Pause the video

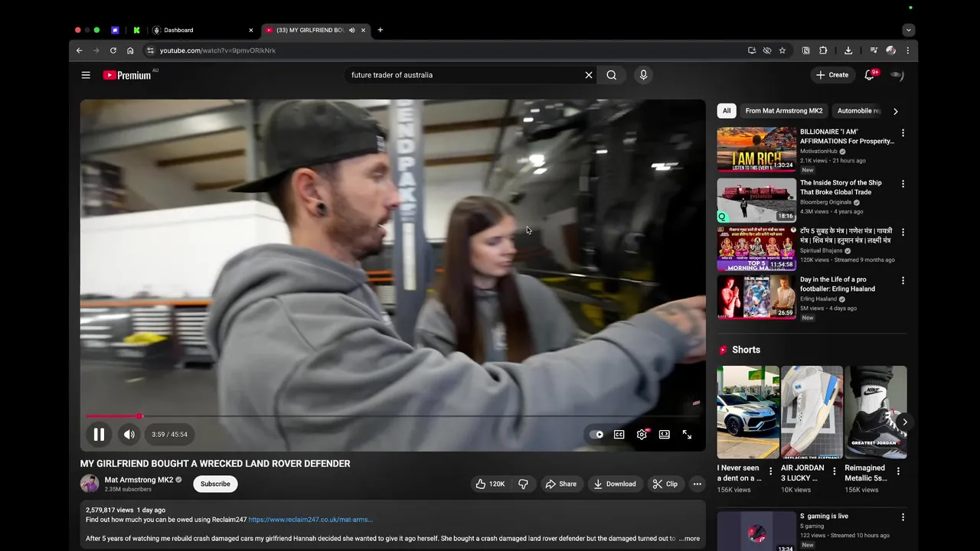coord(99,435)
